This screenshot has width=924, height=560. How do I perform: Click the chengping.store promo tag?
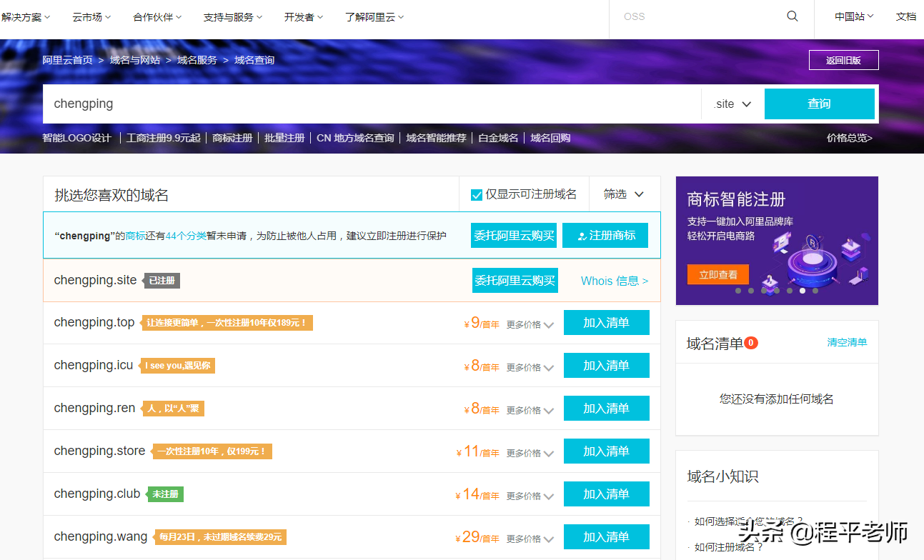click(212, 451)
